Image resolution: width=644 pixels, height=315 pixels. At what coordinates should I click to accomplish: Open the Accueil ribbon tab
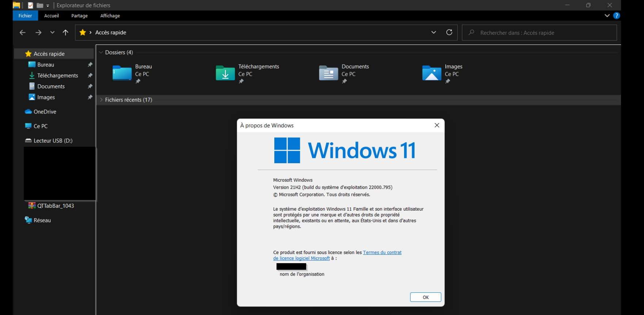(x=52, y=16)
